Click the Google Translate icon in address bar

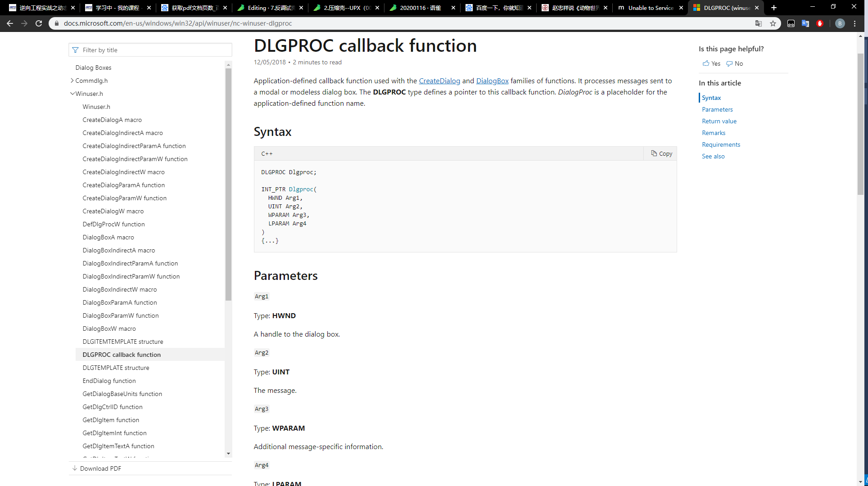tap(759, 23)
